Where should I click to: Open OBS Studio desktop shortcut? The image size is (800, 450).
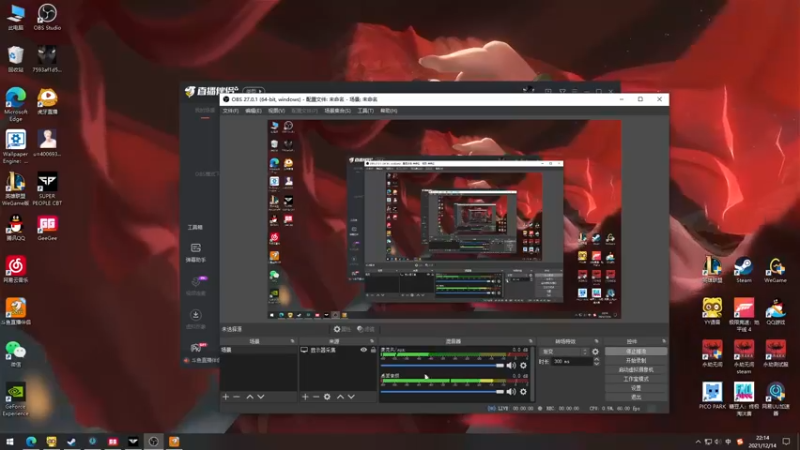point(47,17)
